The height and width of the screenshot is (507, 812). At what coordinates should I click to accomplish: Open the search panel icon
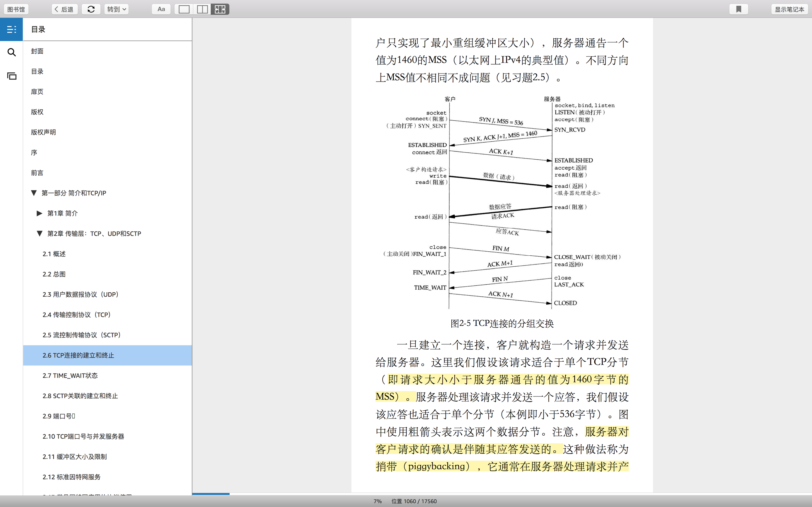tap(11, 52)
